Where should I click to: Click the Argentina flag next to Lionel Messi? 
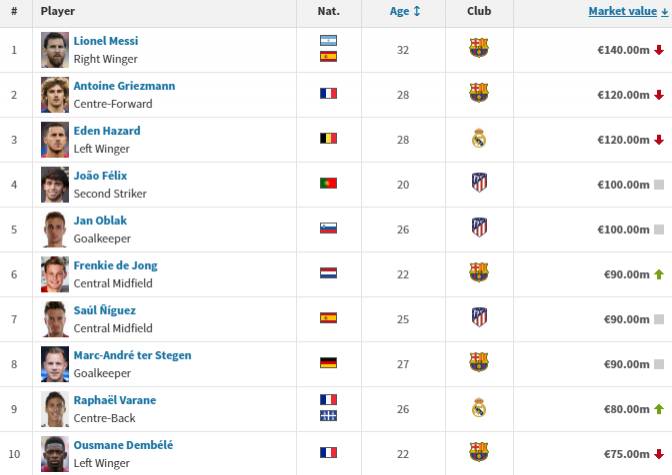point(328,41)
